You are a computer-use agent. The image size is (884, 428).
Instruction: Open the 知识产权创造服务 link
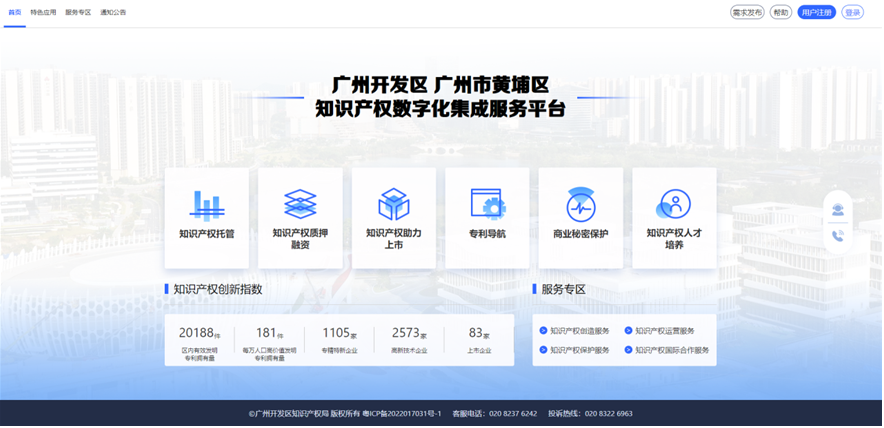(x=580, y=331)
